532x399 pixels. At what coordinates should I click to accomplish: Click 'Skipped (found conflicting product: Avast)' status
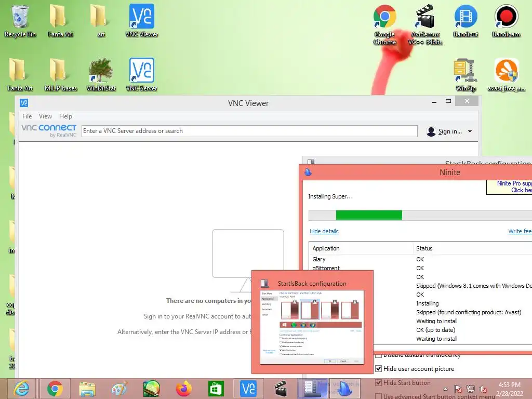click(x=469, y=312)
